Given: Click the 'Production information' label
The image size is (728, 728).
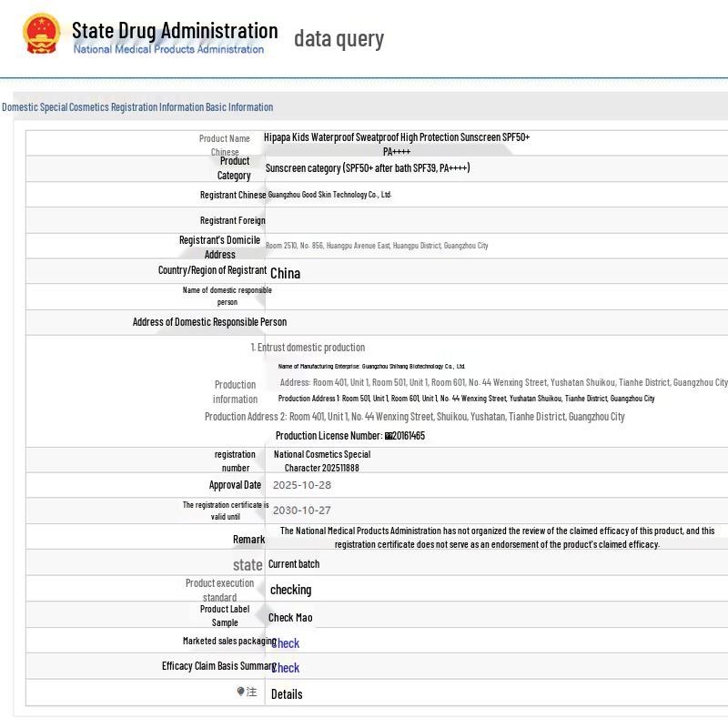Looking at the screenshot, I should coord(235,392).
